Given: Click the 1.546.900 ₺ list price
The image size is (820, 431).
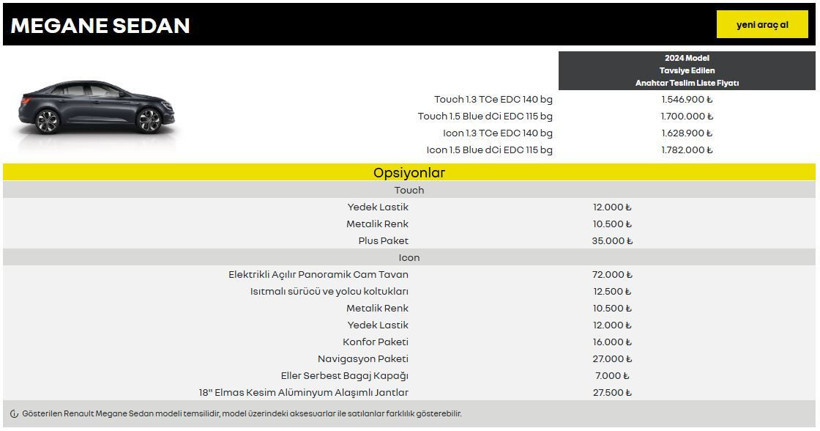Looking at the screenshot, I should click(686, 100).
